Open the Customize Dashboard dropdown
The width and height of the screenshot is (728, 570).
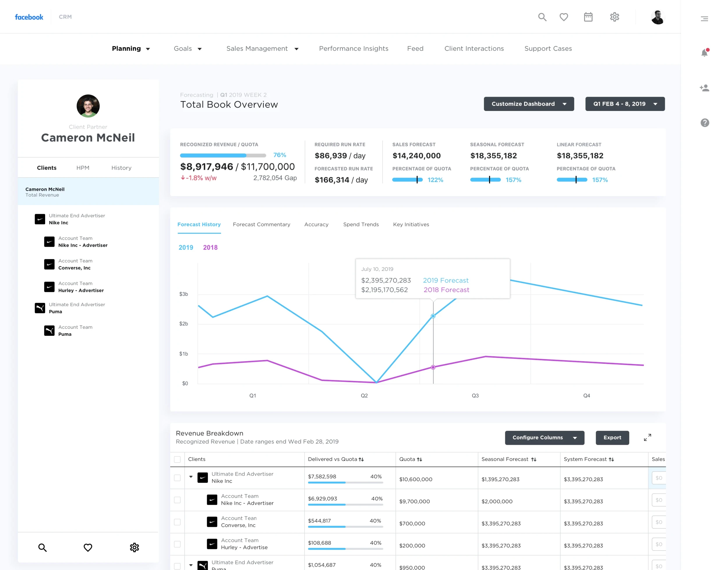click(x=529, y=104)
